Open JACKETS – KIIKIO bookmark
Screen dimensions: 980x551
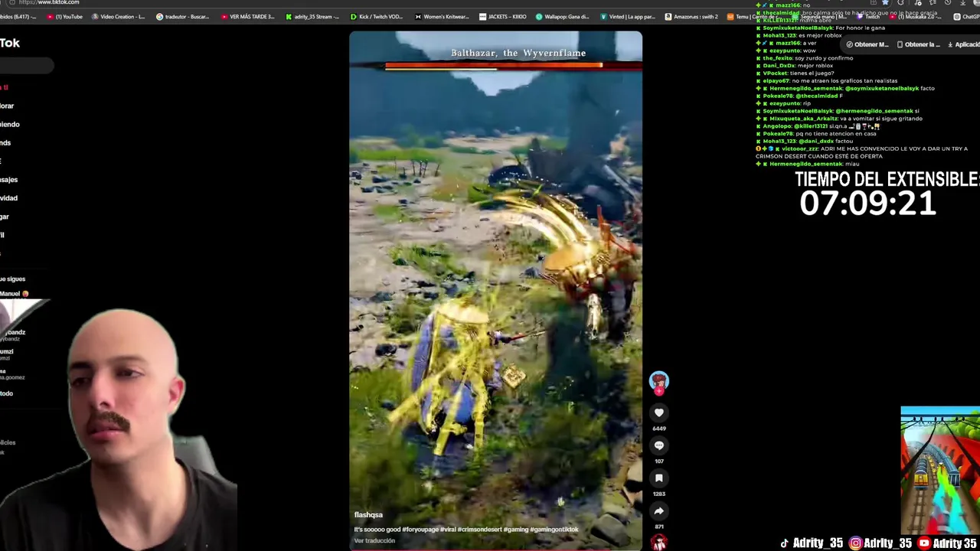(x=503, y=16)
